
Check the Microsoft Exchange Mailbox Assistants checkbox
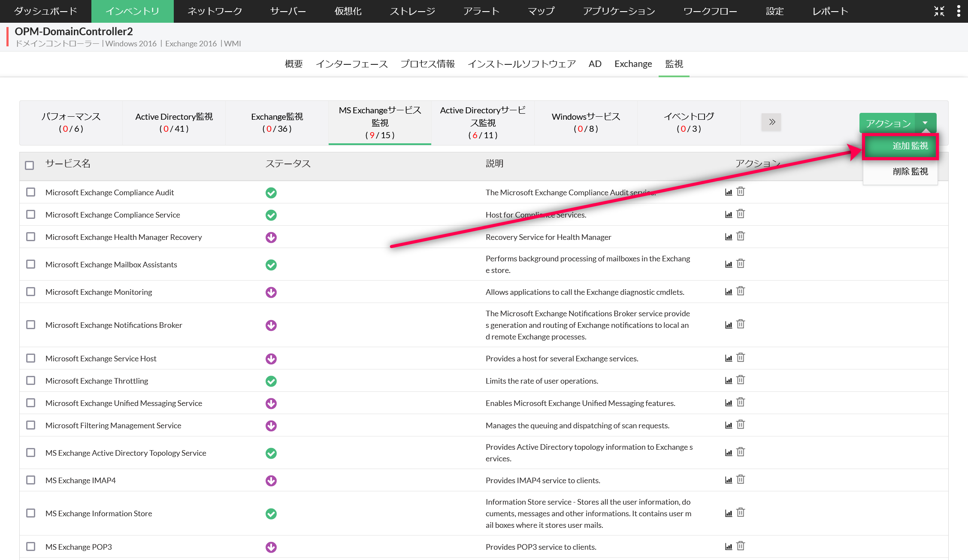point(30,264)
